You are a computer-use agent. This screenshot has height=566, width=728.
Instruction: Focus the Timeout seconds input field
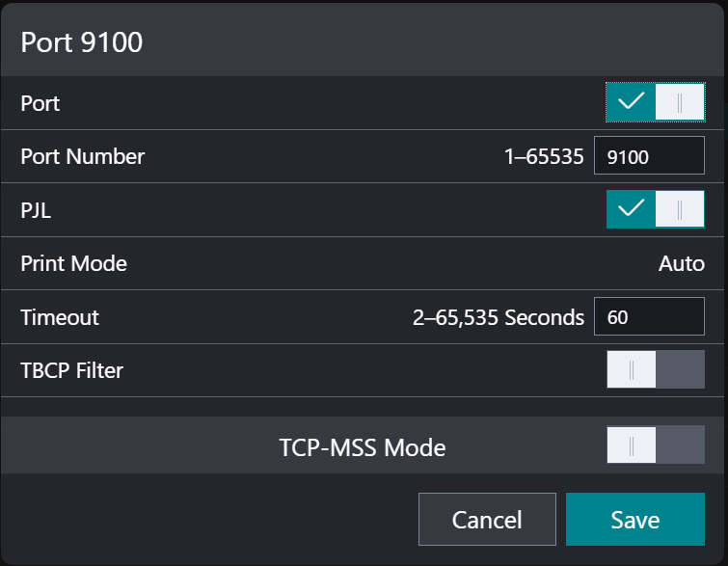(x=649, y=316)
